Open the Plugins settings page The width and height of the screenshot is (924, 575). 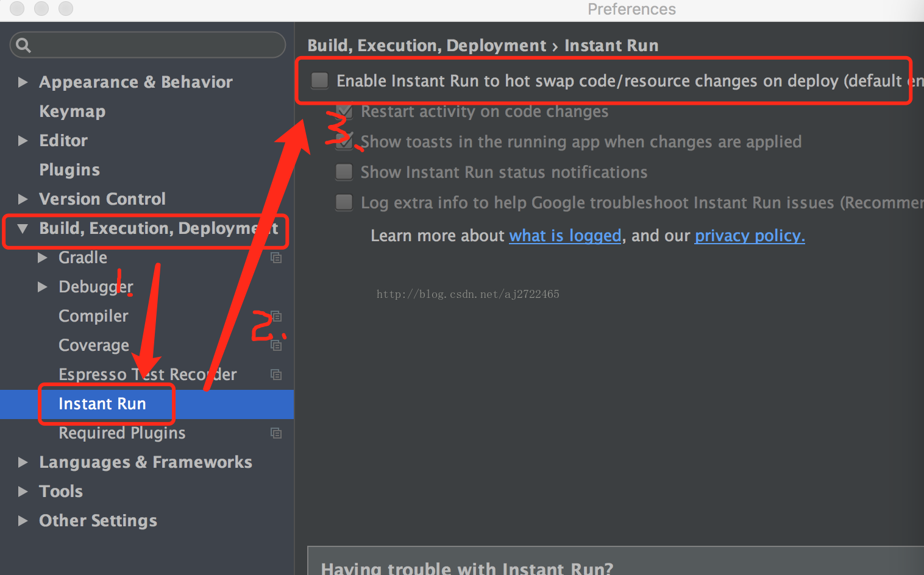[69, 170]
